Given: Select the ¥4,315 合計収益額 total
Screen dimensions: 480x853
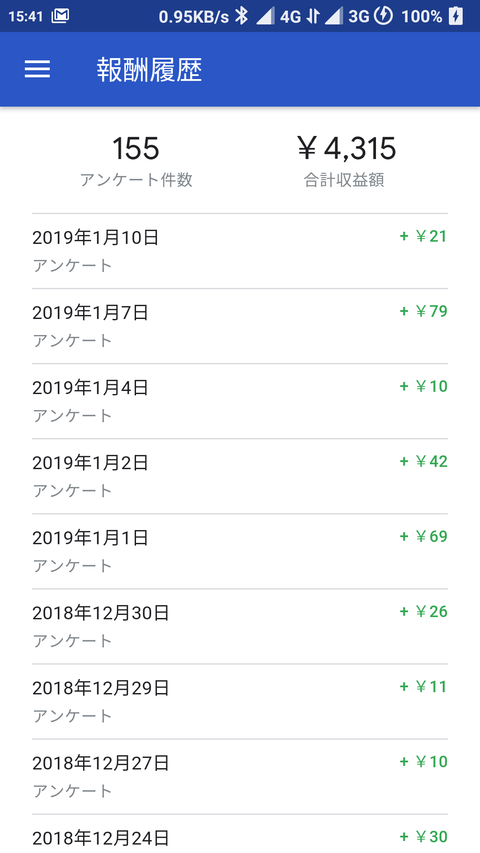Looking at the screenshot, I should click(x=345, y=162).
